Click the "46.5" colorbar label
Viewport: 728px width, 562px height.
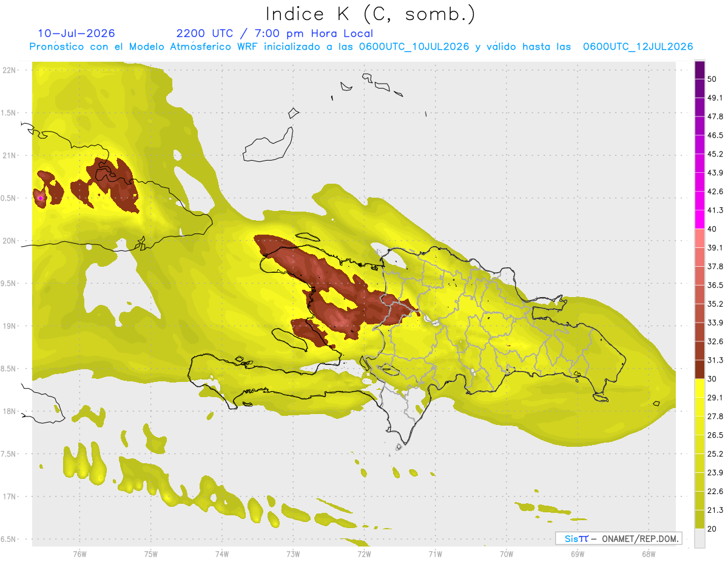[715, 135]
